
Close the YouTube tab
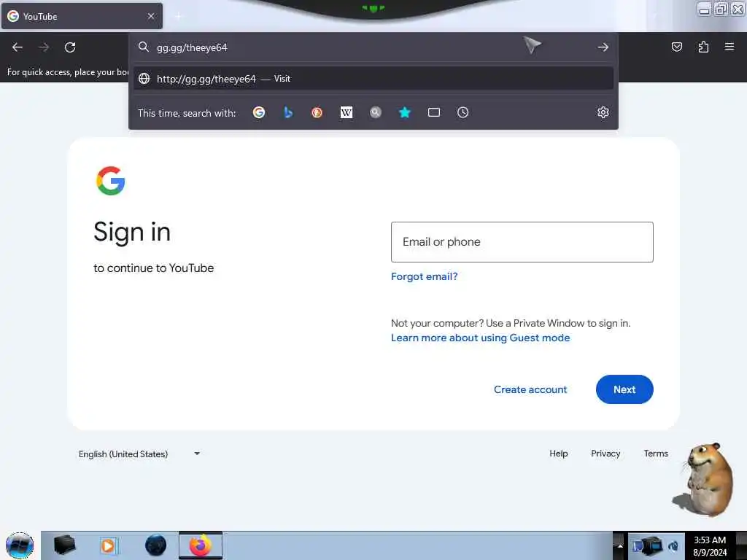151,16
